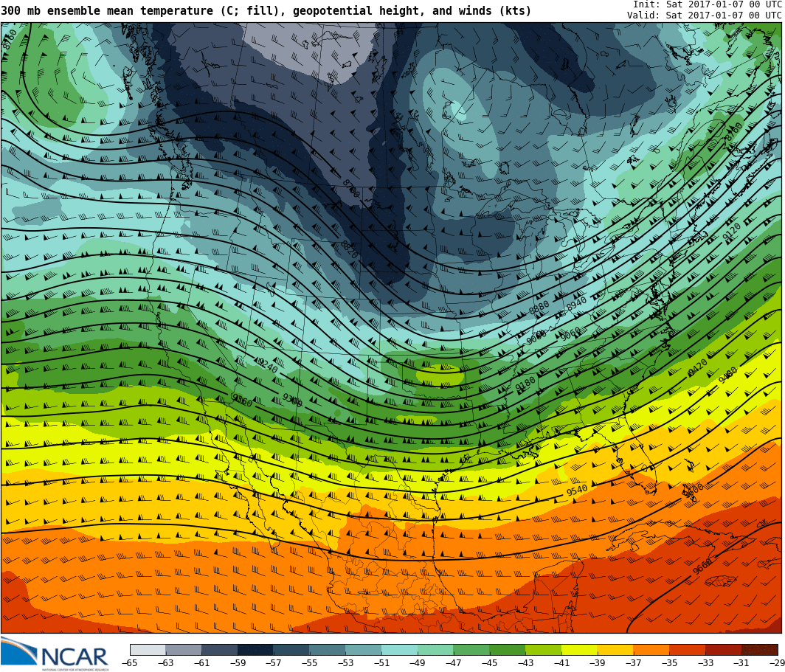Click the 9120 contour label
Screen dimensions: 785x672
(731, 232)
